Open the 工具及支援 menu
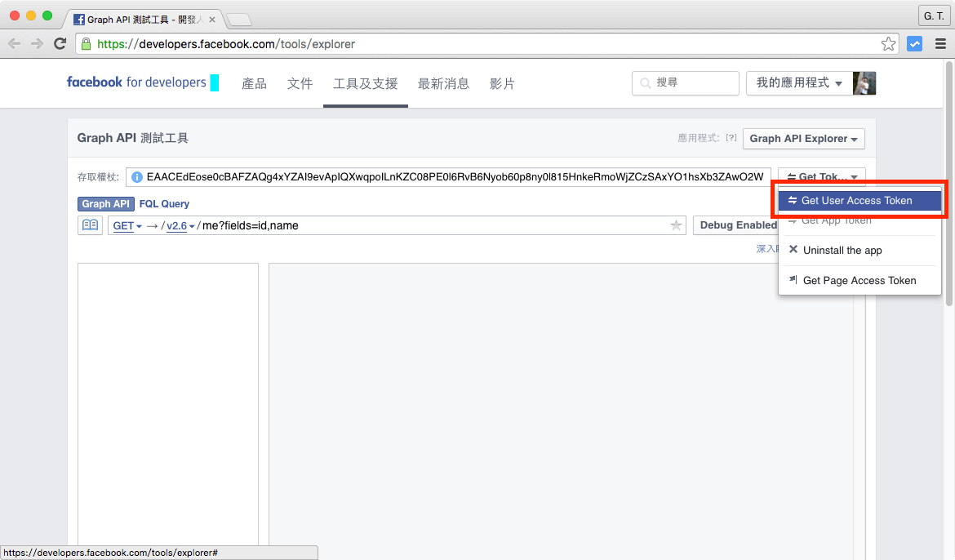This screenshot has height=560, width=955. (365, 82)
